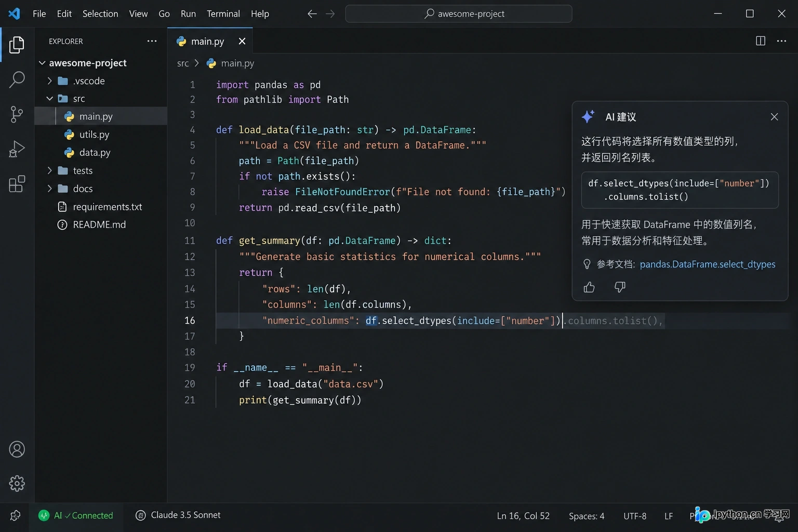Viewport: 798px width, 532px height.
Task: Go forward with the navigation arrow
Action: click(x=330, y=14)
